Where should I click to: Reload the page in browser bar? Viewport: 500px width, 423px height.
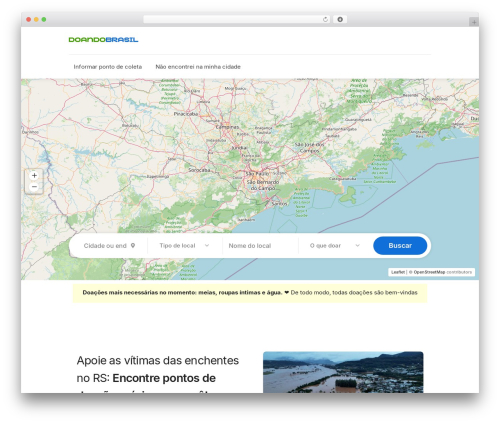tap(325, 20)
